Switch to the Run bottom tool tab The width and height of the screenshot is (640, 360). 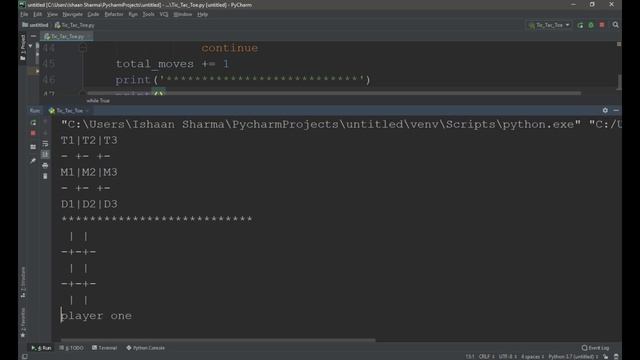pyautogui.click(x=41, y=348)
